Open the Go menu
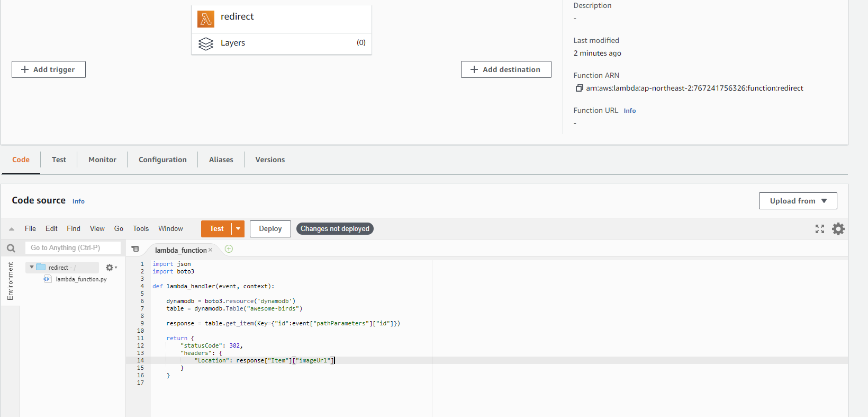 click(x=119, y=228)
